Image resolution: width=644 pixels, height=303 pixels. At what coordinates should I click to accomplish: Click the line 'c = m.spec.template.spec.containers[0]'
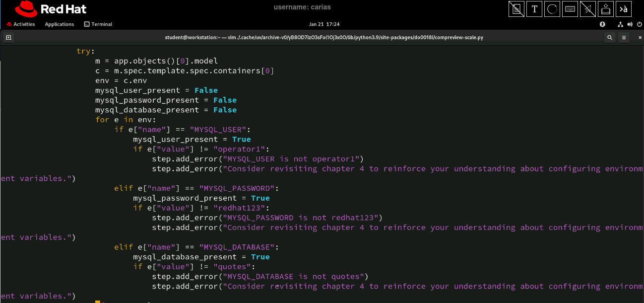click(185, 71)
